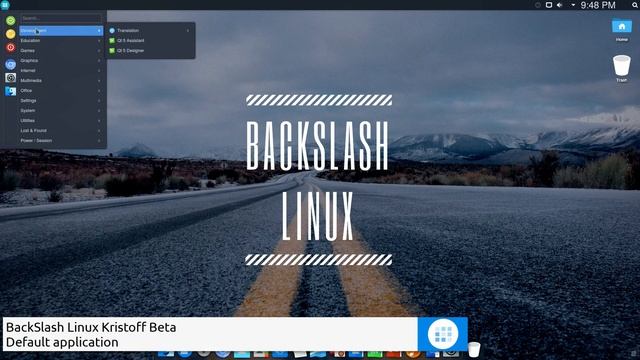Click the green round icon in menu sidebar

point(11,20)
